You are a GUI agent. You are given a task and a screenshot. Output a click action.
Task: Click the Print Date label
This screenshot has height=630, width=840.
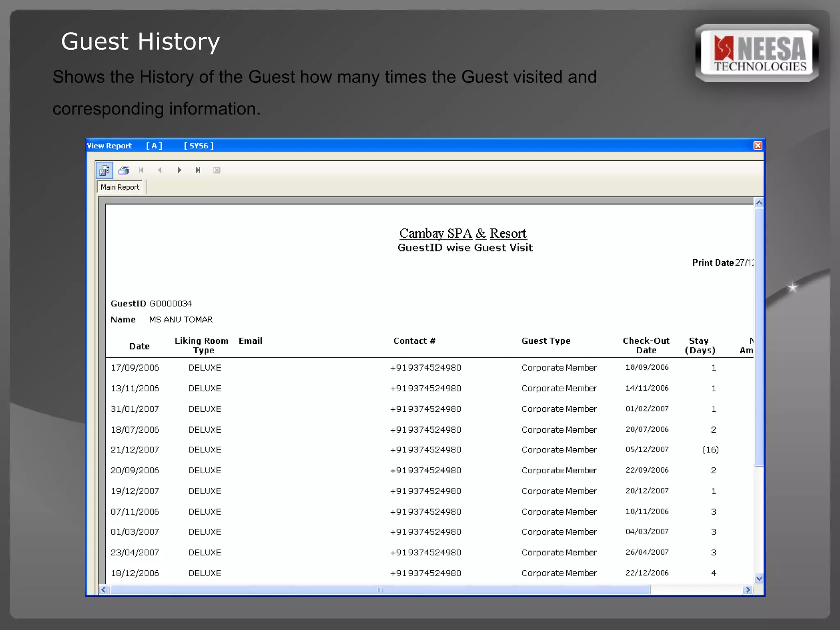[713, 262]
